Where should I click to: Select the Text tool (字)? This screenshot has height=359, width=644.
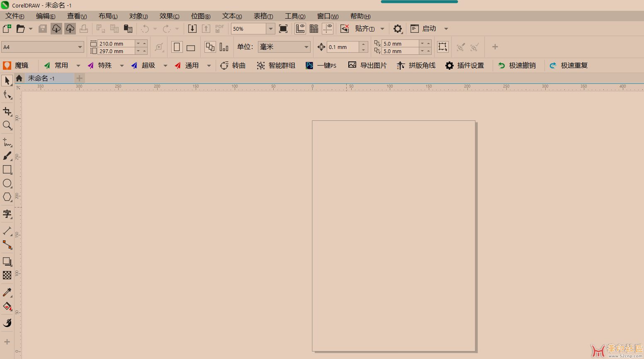7,214
